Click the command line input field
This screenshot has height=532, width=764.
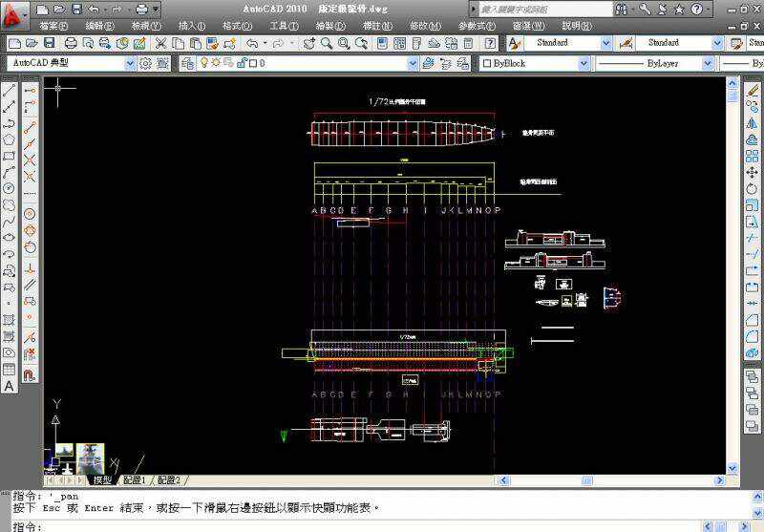pyautogui.click(x=286, y=525)
